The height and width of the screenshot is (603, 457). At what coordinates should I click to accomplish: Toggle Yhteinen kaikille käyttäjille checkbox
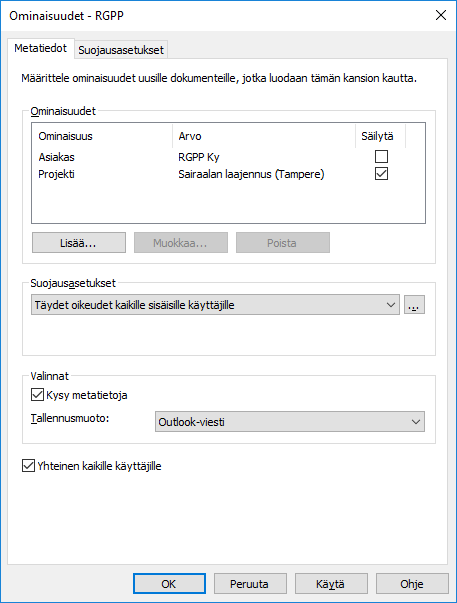coord(28,466)
